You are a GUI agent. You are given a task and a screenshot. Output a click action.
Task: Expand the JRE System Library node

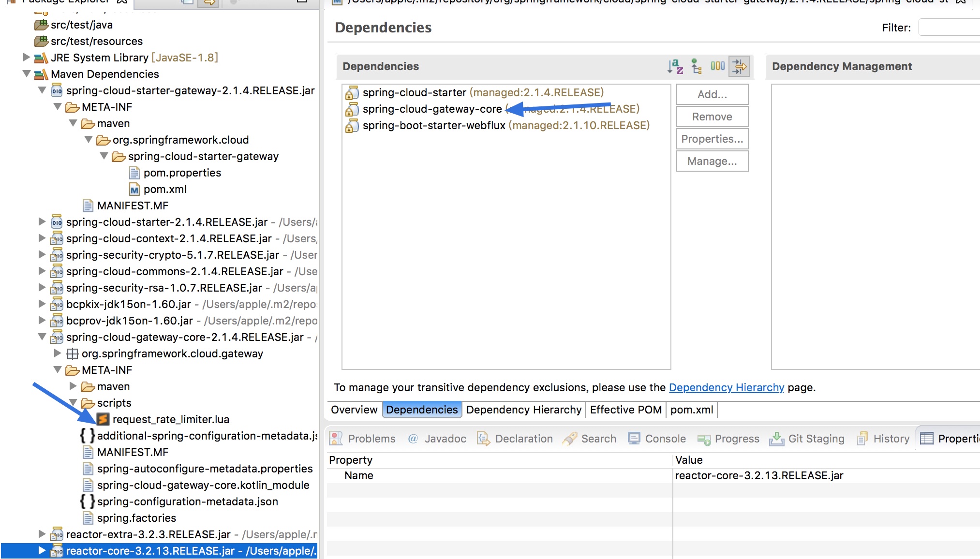(x=27, y=58)
